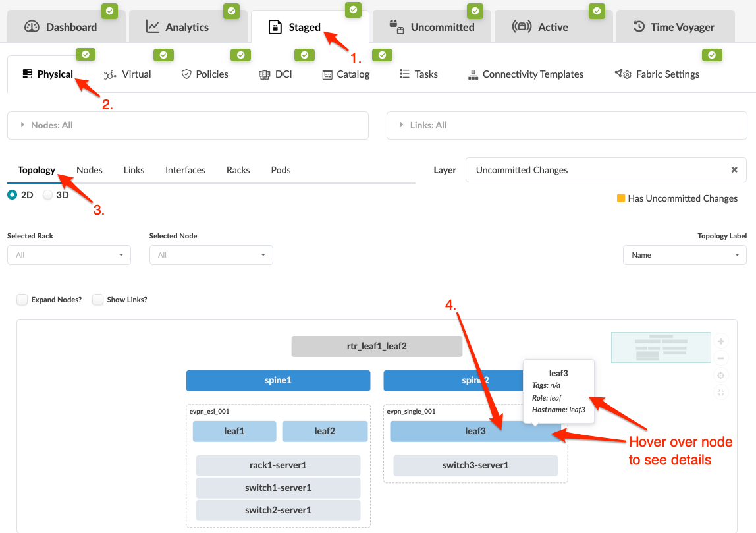Open the Tasks sub-tab
Screen dimensions: 756x533
coord(419,74)
